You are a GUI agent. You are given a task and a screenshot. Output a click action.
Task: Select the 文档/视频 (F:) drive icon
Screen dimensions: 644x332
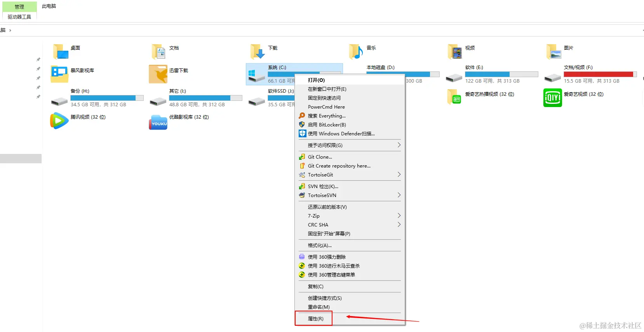[553, 78]
